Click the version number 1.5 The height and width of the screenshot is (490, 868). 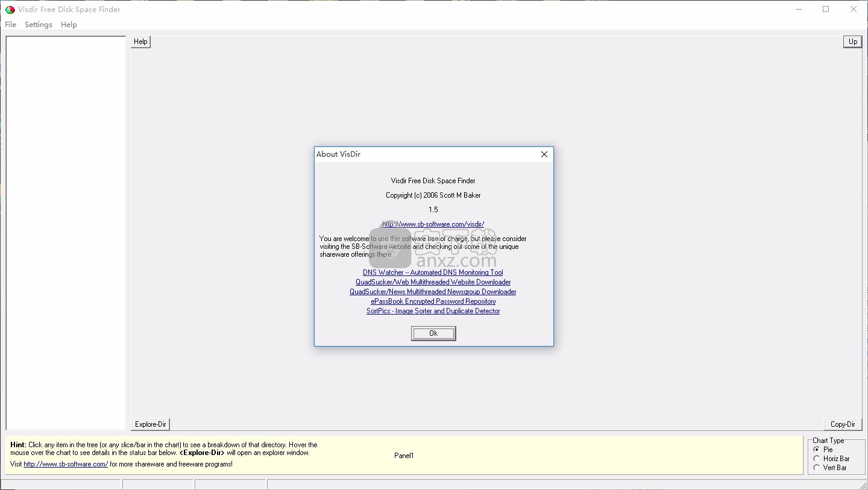pyautogui.click(x=433, y=210)
